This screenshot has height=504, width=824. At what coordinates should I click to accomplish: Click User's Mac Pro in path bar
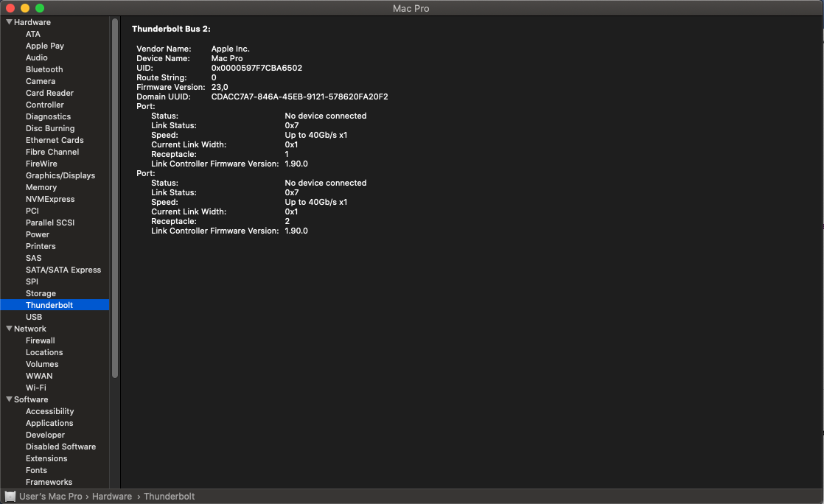tap(50, 496)
